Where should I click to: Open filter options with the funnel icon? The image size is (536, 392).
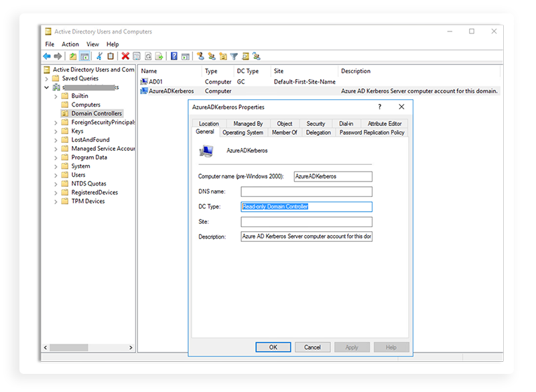click(234, 56)
